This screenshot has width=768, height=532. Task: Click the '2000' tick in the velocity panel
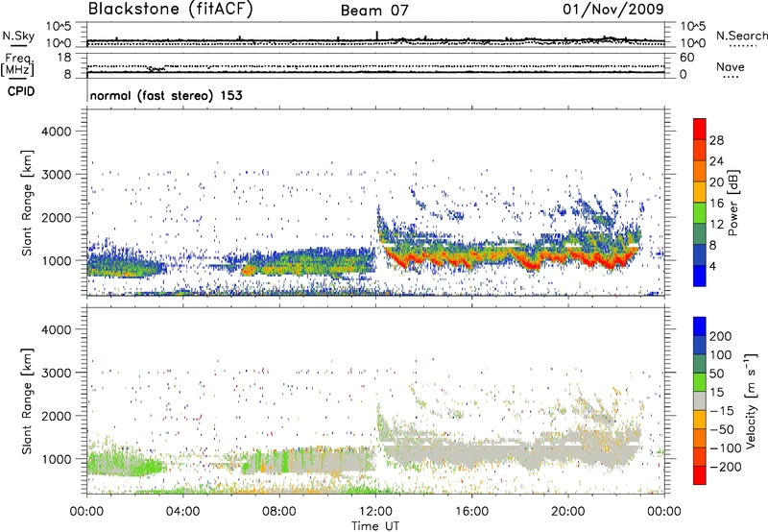tap(57, 416)
